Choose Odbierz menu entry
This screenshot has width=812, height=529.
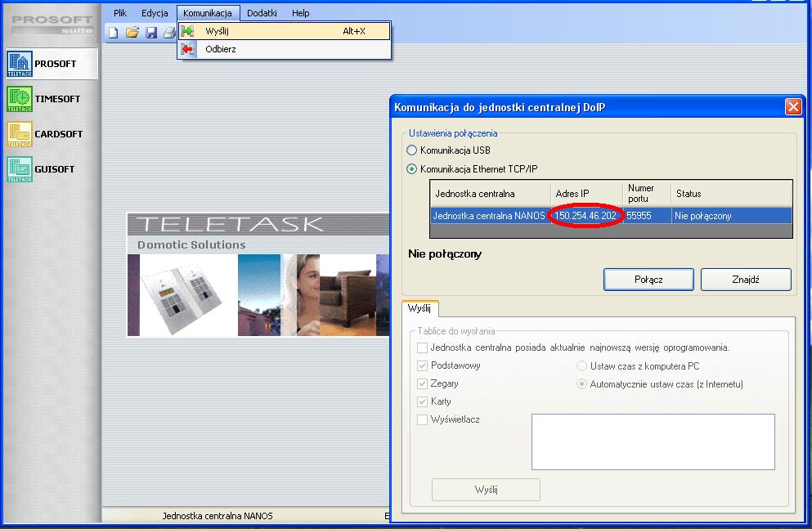click(285, 49)
